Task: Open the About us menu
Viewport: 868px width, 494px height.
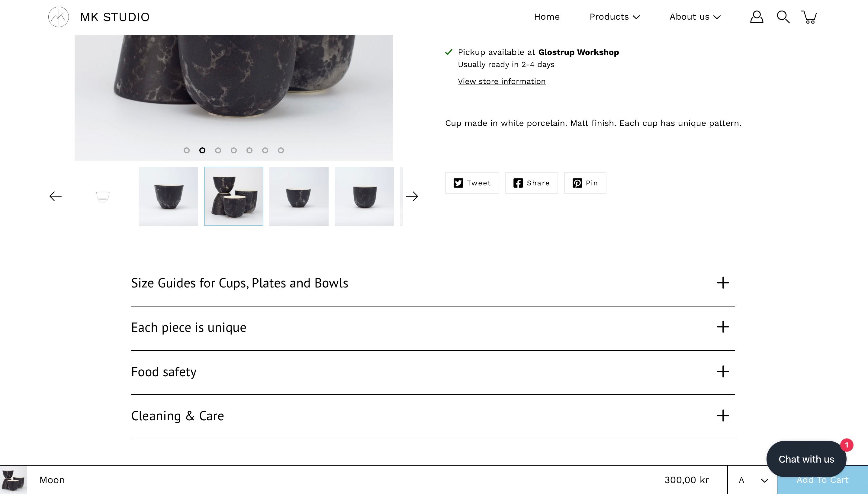Action: (695, 17)
